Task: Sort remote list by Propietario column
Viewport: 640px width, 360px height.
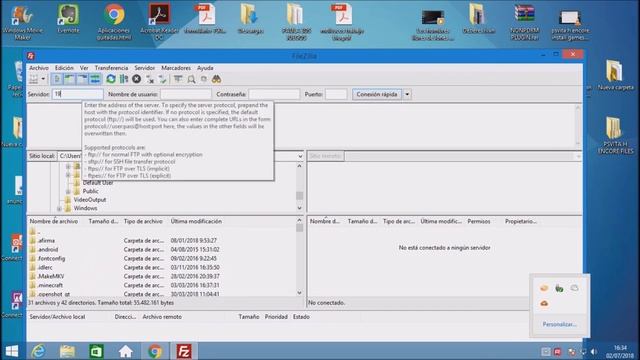Action: point(521,221)
